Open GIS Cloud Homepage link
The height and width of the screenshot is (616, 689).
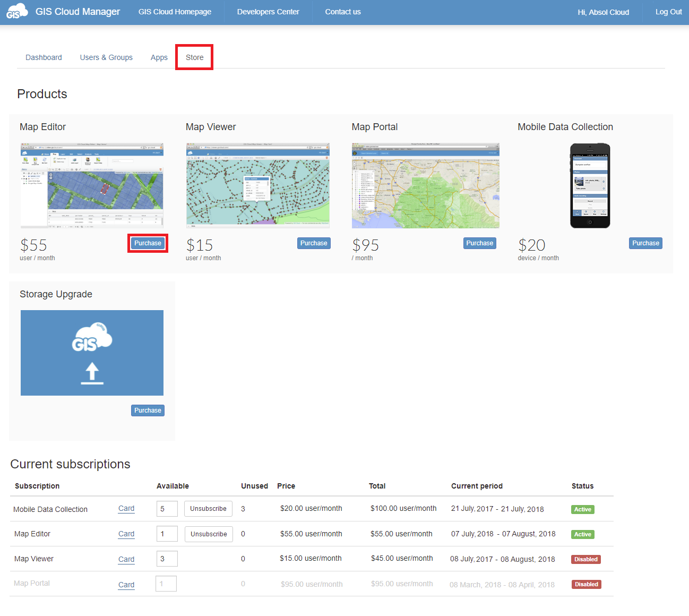click(x=175, y=12)
